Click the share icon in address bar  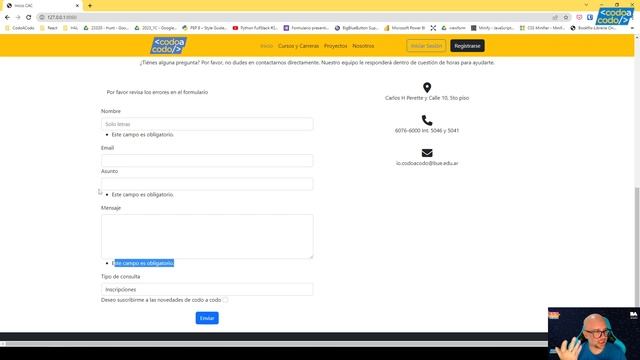555,17
